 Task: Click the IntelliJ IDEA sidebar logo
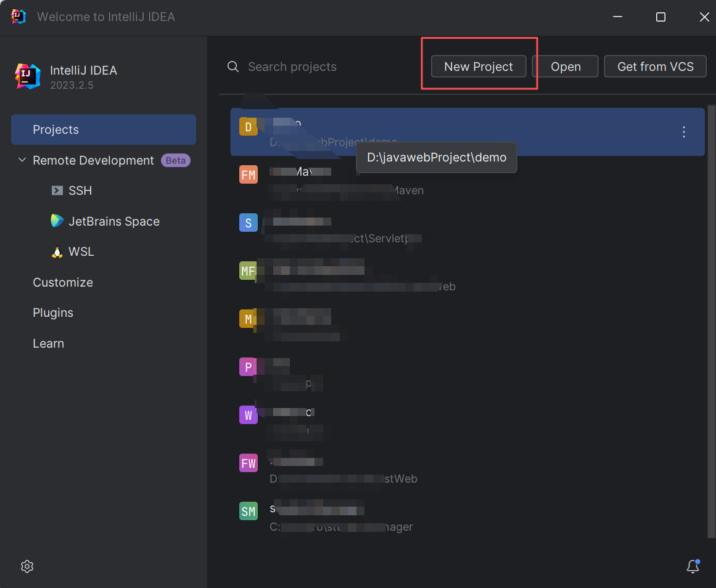(27, 76)
